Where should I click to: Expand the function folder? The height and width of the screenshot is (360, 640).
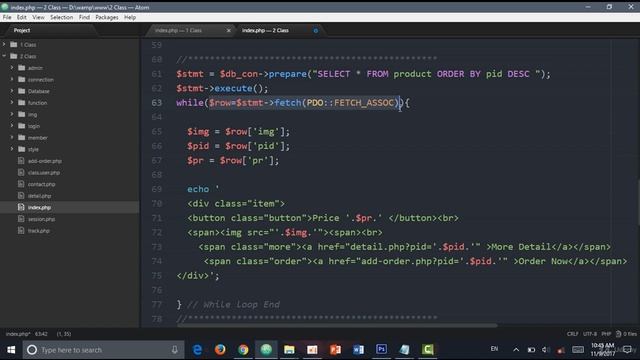pyautogui.click(x=12, y=102)
